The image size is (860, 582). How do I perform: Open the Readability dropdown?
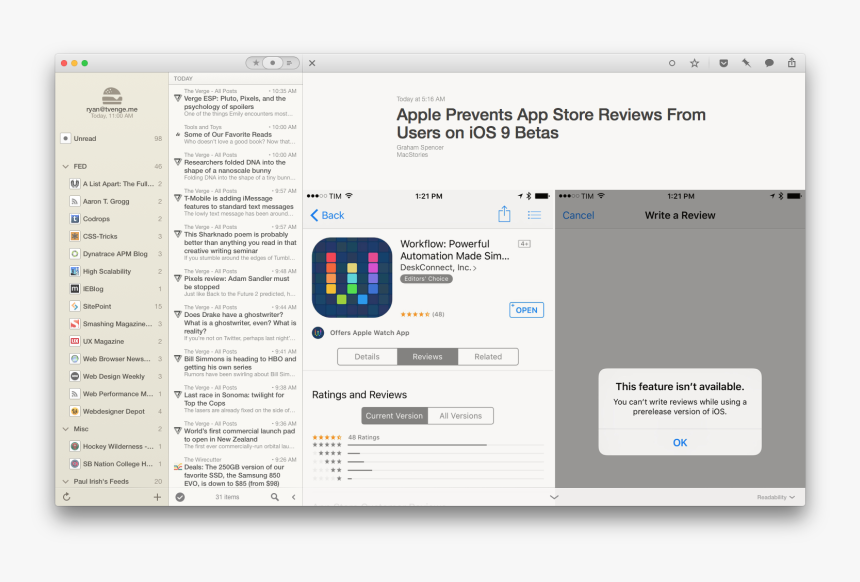click(x=774, y=496)
